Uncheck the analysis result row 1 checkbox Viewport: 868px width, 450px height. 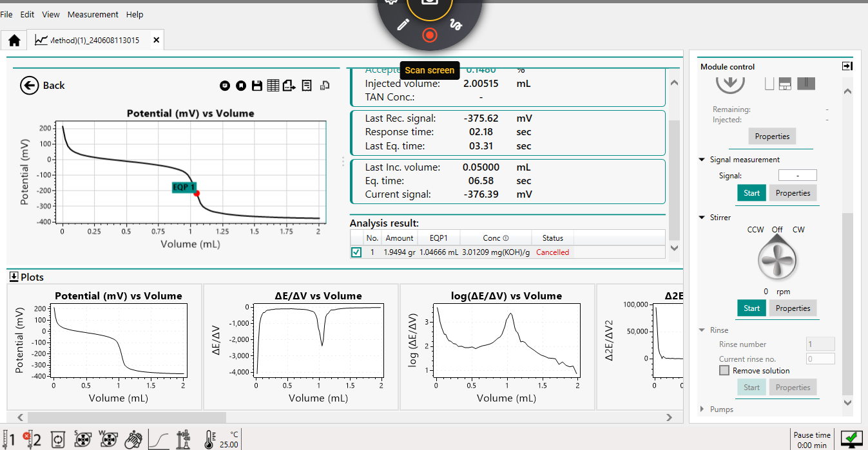click(356, 252)
